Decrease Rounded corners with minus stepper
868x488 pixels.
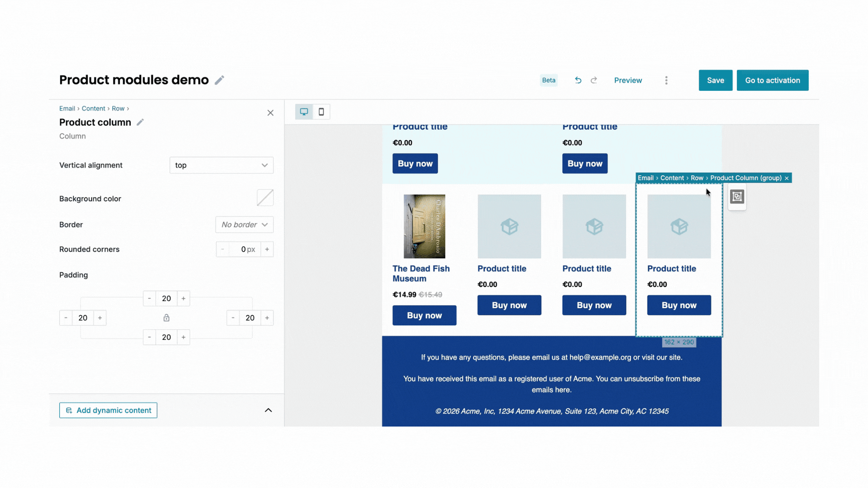[x=222, y=249]
